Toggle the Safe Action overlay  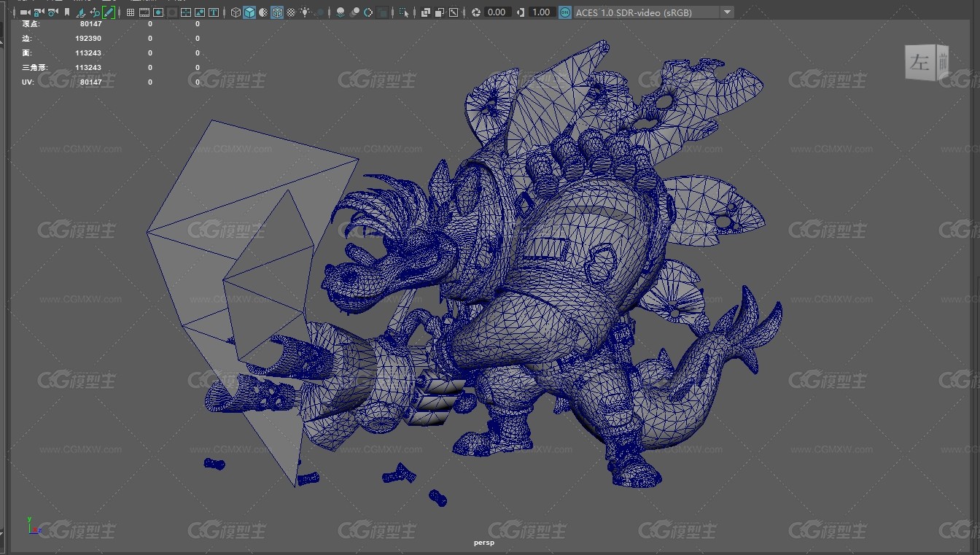coord(200,12)
